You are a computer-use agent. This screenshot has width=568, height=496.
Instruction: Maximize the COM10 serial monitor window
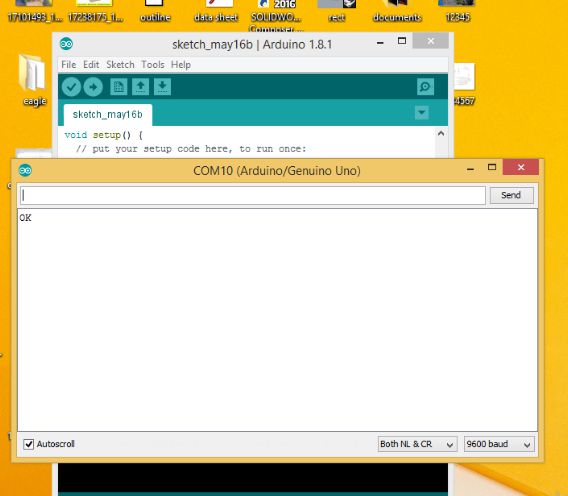(x=492, y=167)
